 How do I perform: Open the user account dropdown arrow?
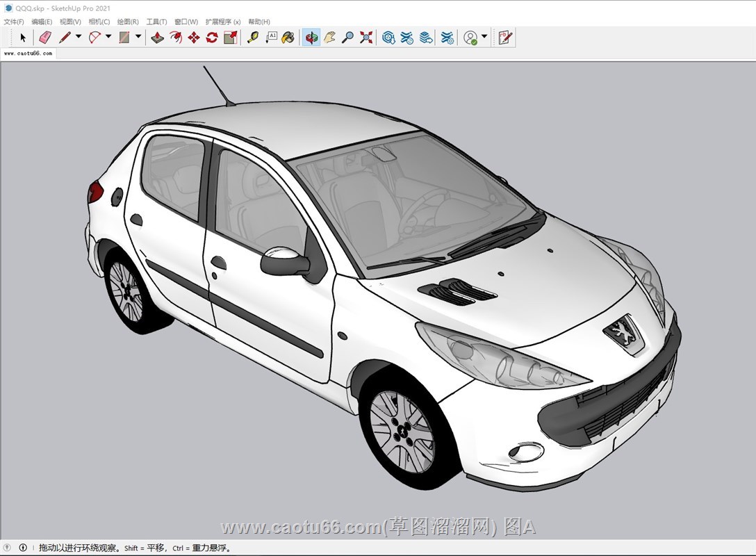484,37
